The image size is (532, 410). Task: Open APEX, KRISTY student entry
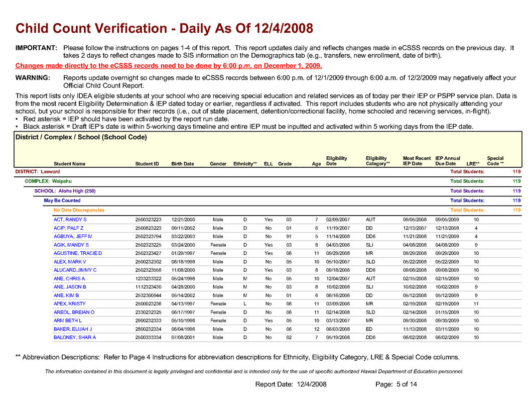(69, 303)
